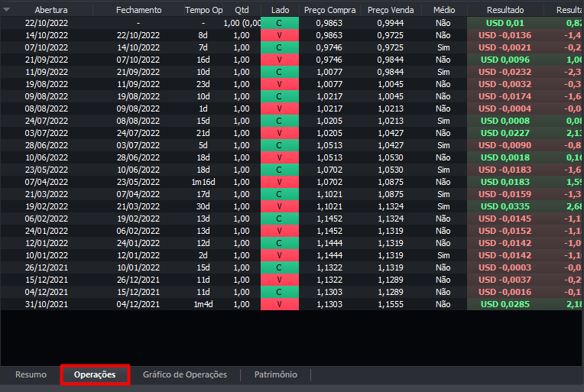Go to the Patrimônio tab

tap(275, 374)
